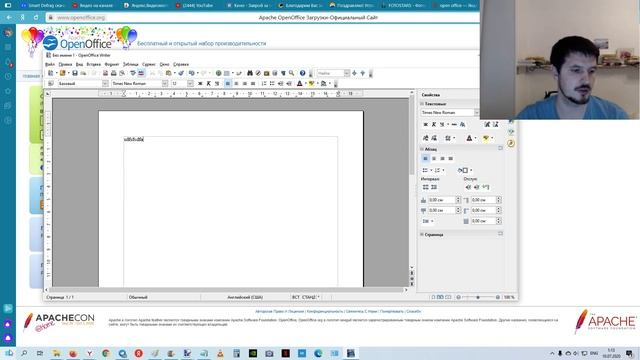Viewport: 640px width, 360px height.
Task: Click the zoom-in plus button in status bar
Action: 498,297
